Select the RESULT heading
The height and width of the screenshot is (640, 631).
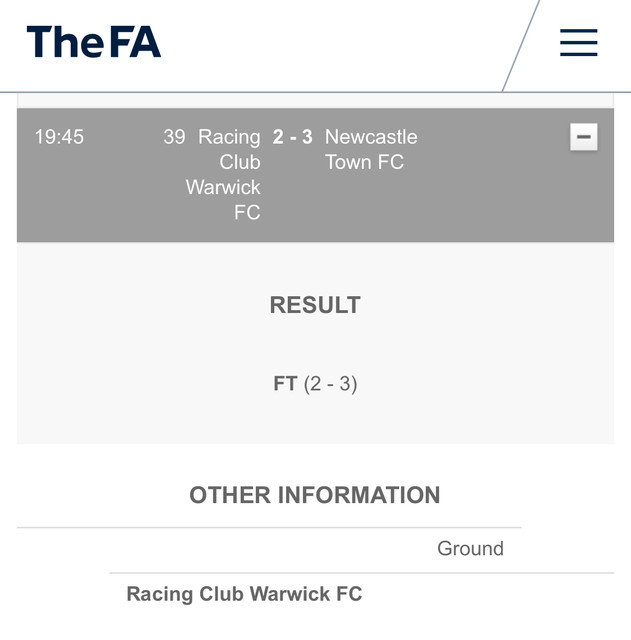tap(315, 305)
